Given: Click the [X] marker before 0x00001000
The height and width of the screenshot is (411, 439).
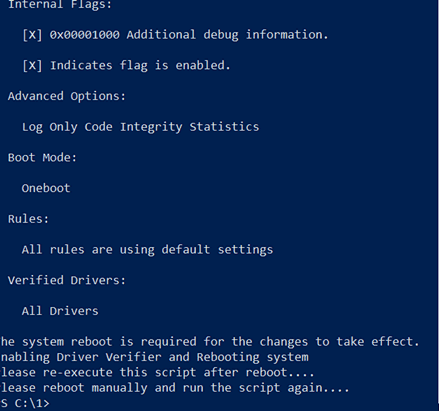Looking at the screenshot, I should pyautogui.click(x=32, y=35).
